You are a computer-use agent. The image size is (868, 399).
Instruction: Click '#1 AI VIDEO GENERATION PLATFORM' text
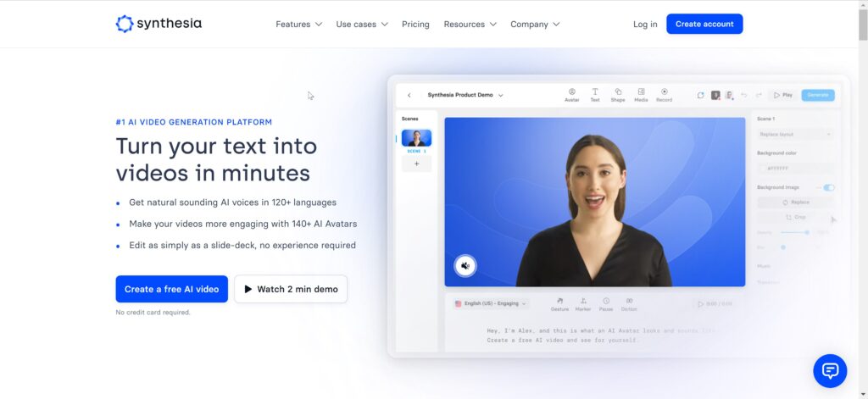click(x=194, y=122)
